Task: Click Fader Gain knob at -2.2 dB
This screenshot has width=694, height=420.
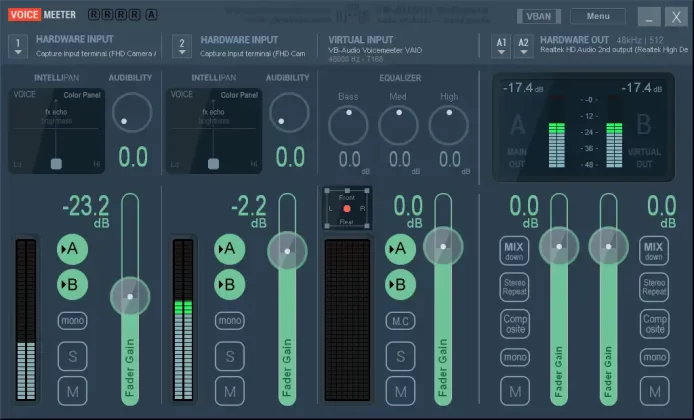Action: point(287,251)
